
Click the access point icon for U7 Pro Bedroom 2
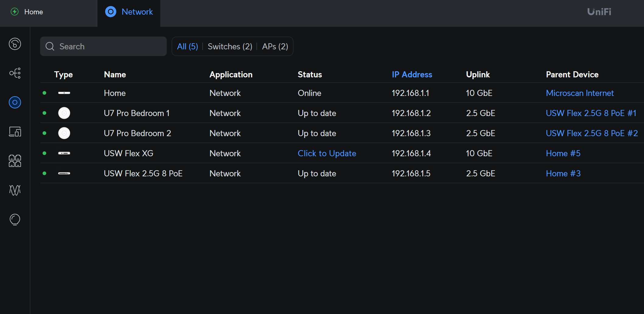click(x=64, y=133)
